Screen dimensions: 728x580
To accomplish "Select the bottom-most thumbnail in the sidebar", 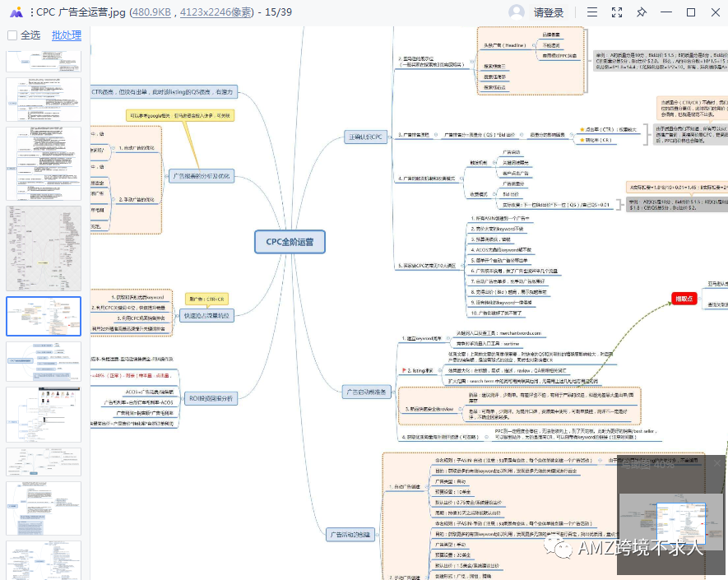I will point(44,560).
